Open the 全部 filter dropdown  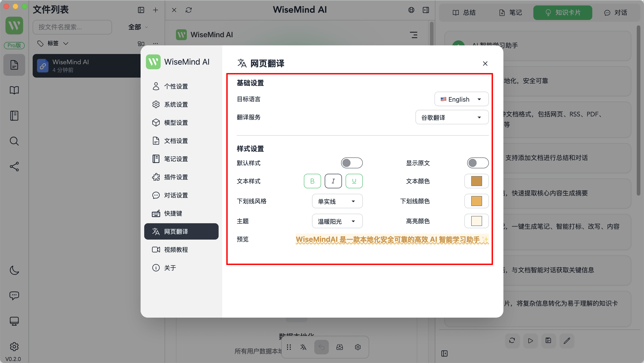[138, 27]
